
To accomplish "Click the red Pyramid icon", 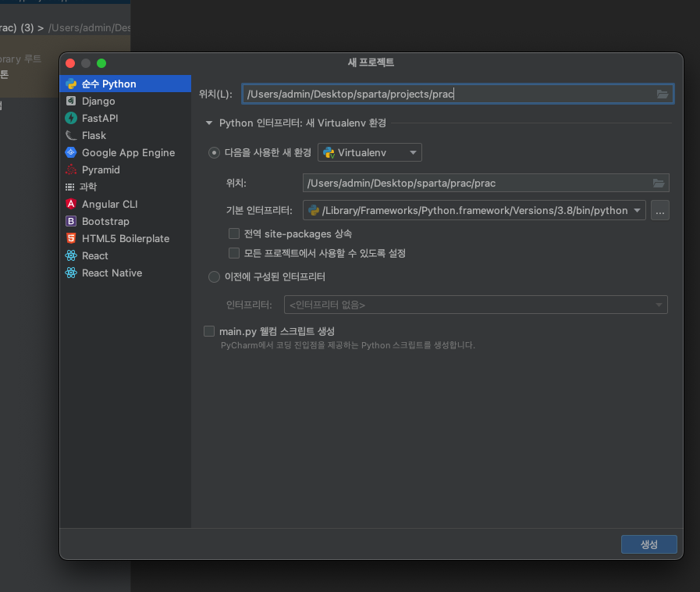I will (x=71, y=169).
